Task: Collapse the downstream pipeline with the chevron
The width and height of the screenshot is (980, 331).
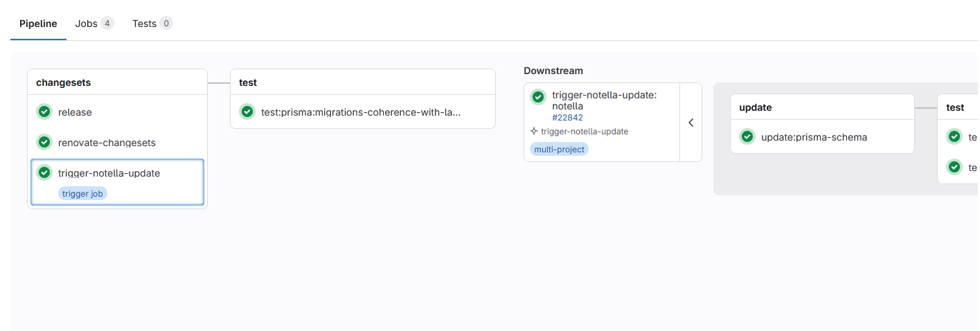Action: [691, 123]
